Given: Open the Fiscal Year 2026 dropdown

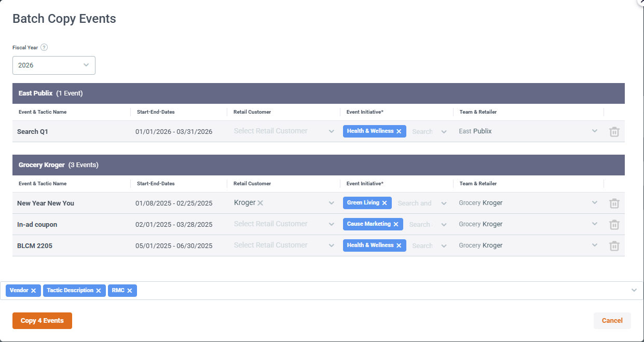Looking at the screenshot, I should (x=54, y=65).
